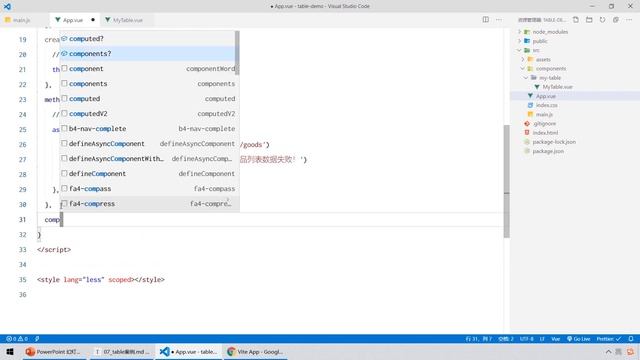This screenshot has height=360, width=640.
Task: Select 'computedV2' snippet suggestion box icon
Action: [64, 113]
